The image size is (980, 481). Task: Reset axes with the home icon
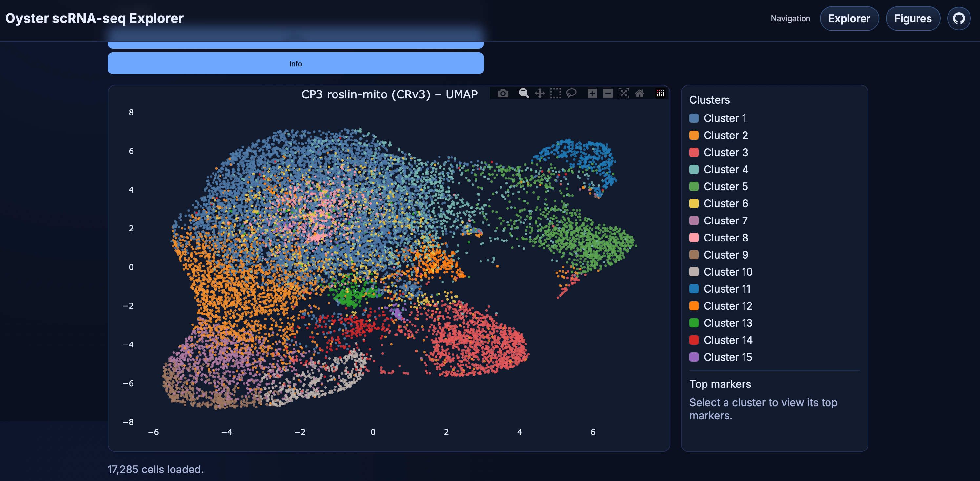[640, 93]
